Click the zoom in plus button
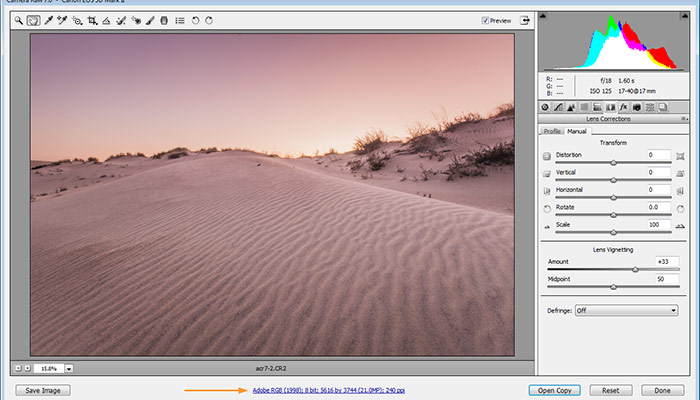This screenshot has width=700, height=400. pos(27,368)
